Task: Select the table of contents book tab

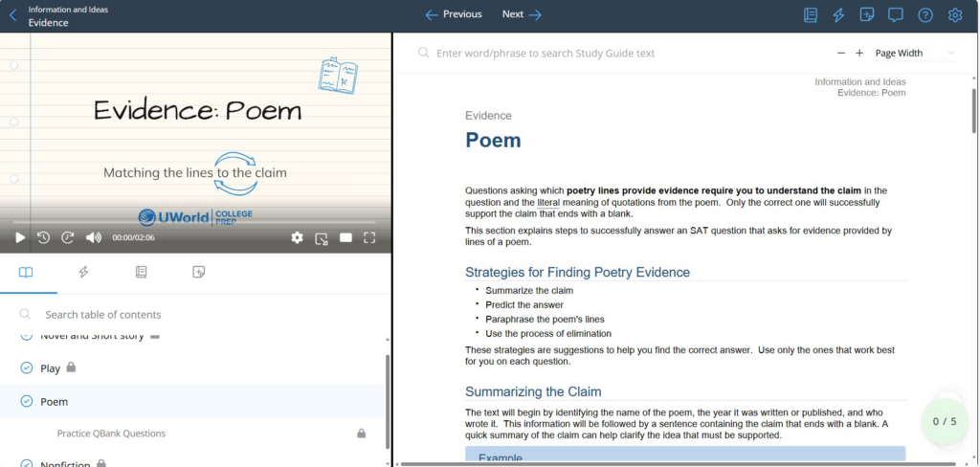Action: (x=26, y=272)
